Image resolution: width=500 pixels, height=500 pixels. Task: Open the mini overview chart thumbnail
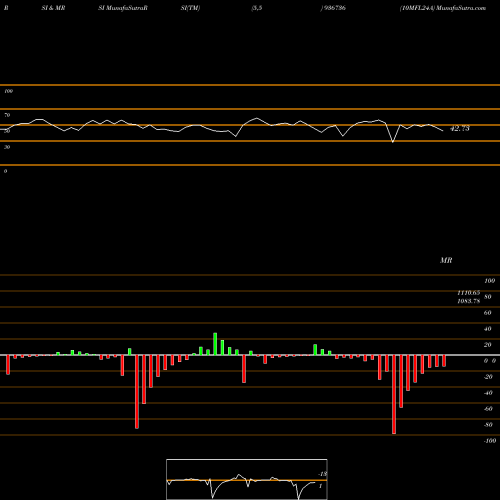[247, 479]
